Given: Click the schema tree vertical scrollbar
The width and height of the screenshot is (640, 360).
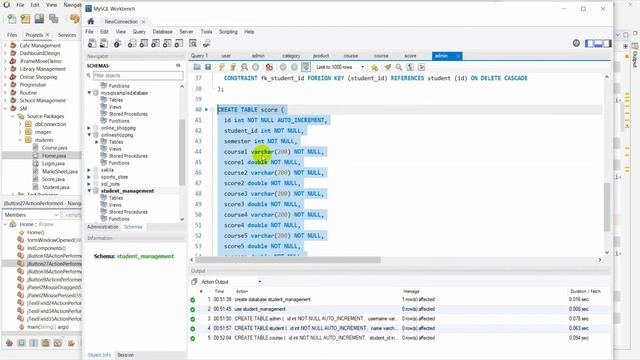Looking at the screenshot, I should click(182, 152).
